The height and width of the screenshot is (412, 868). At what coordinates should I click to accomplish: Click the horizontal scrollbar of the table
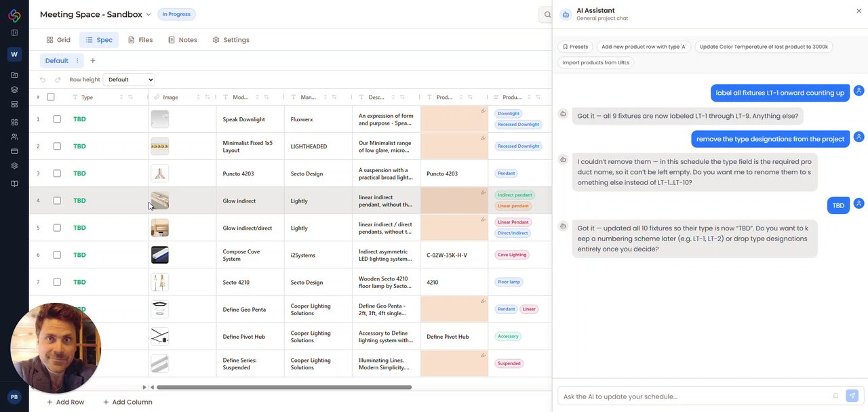[284, 388]
